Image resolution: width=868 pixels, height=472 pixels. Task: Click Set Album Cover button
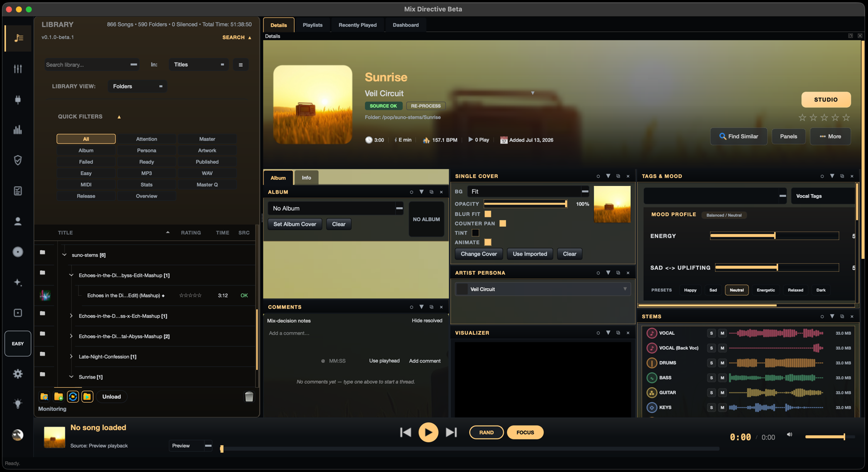[x=295, y=224]
